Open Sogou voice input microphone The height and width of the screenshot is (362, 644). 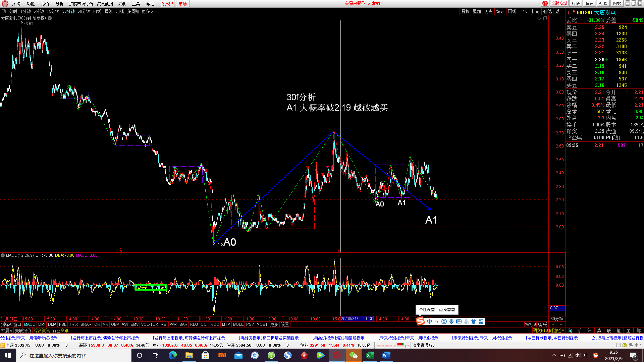coord(451,321)
